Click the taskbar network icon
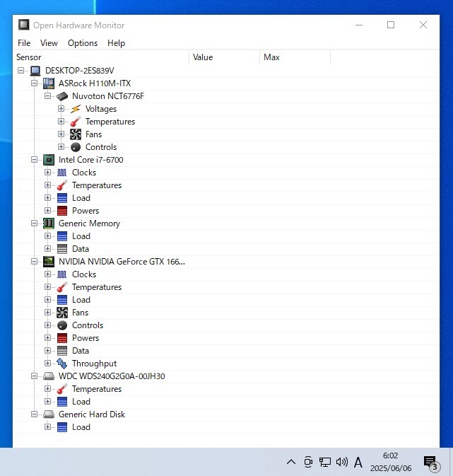Viewport: 453px width, 476px height. [x=325, y=462]
